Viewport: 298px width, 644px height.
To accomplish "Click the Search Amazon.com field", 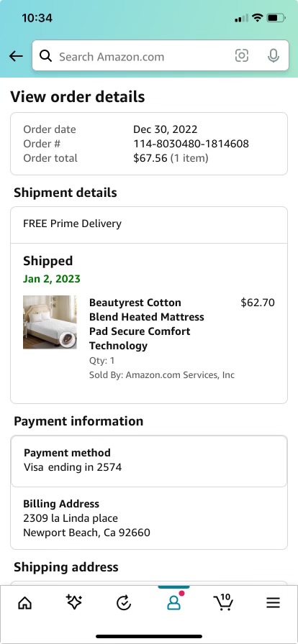I will (x=161, y=55).
